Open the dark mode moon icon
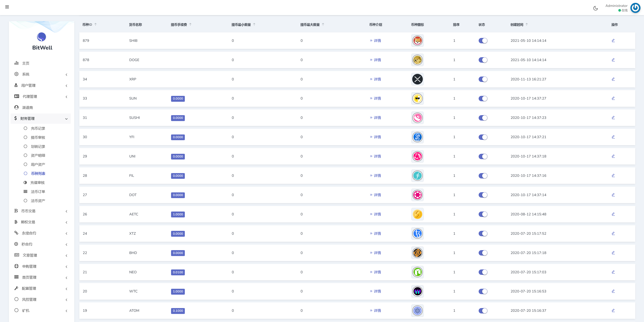Image resolution: width=644 pixels, height=322 pixels. tap(596, 8)
